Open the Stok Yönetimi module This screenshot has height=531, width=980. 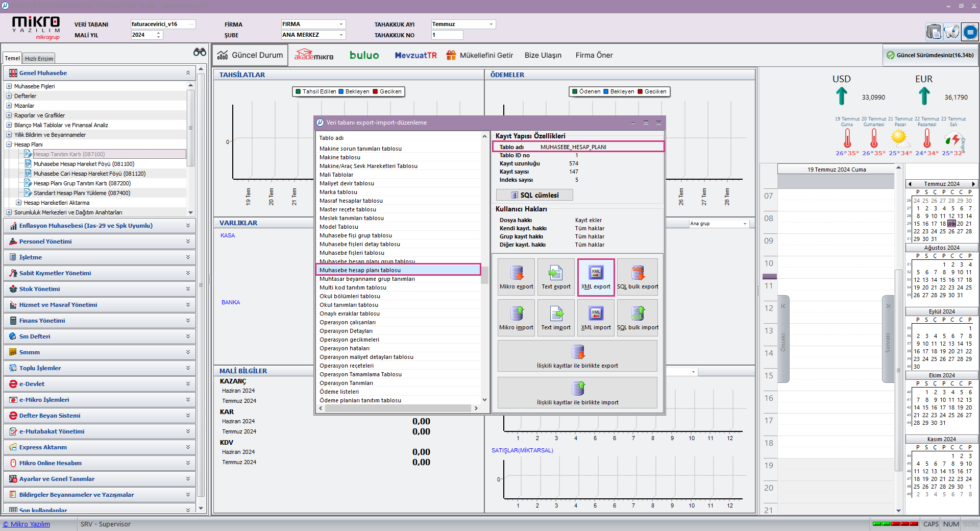[100, 289]
